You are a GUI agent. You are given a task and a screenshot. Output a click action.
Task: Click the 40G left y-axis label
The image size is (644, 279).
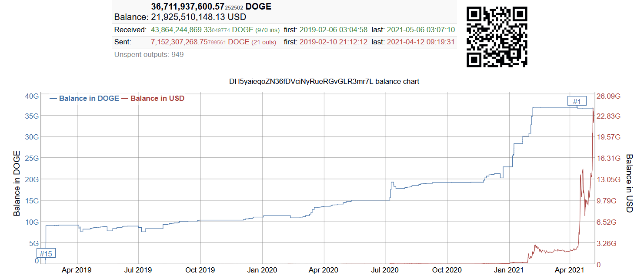pos(31,96)
